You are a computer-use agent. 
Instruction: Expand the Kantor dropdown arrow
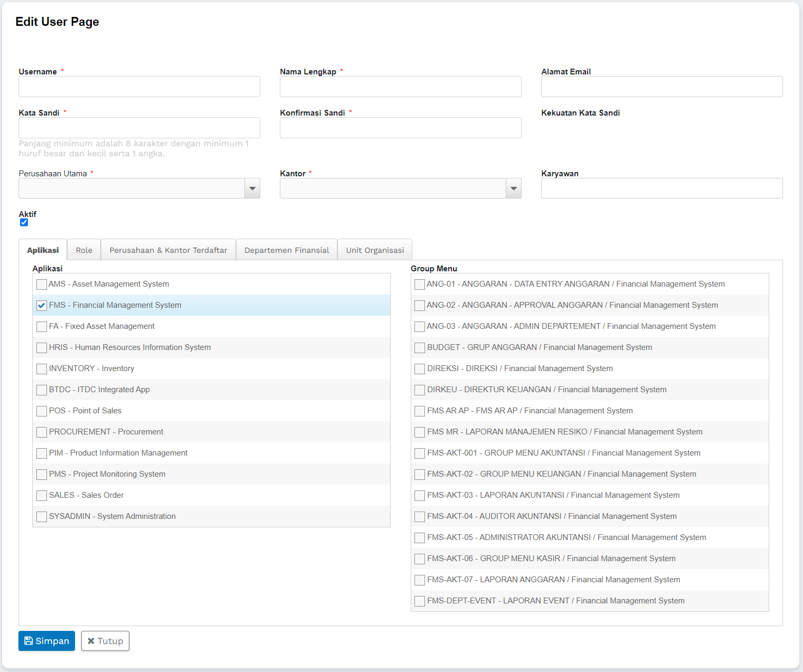513,188
